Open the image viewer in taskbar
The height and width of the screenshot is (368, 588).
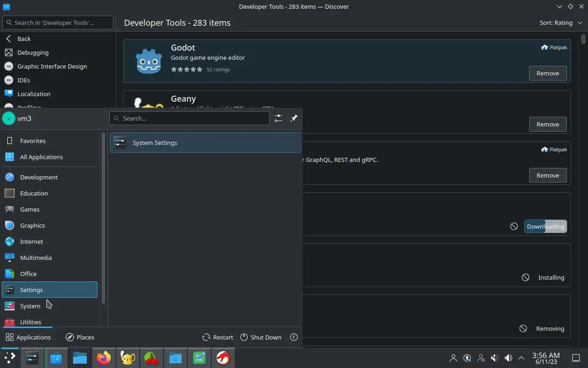click(199, 358)
